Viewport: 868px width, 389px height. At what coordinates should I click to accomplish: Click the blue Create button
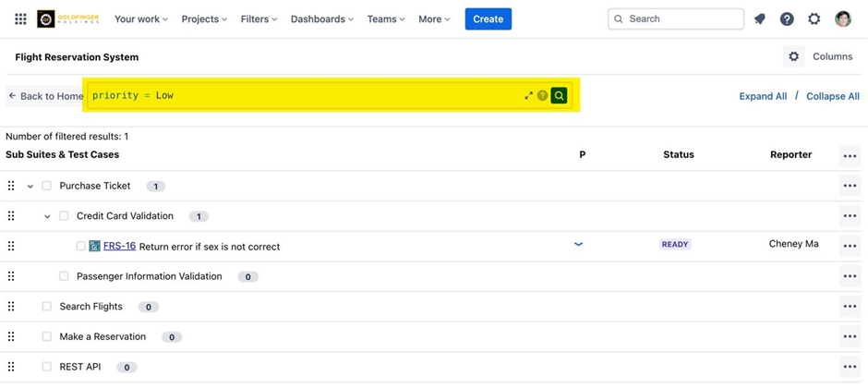488,19
